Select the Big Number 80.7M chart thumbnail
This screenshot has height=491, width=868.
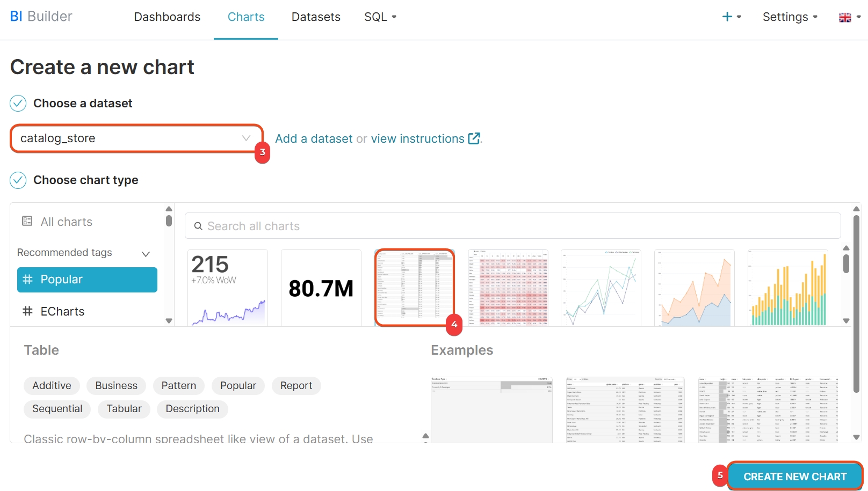click(x=321, y=288)
